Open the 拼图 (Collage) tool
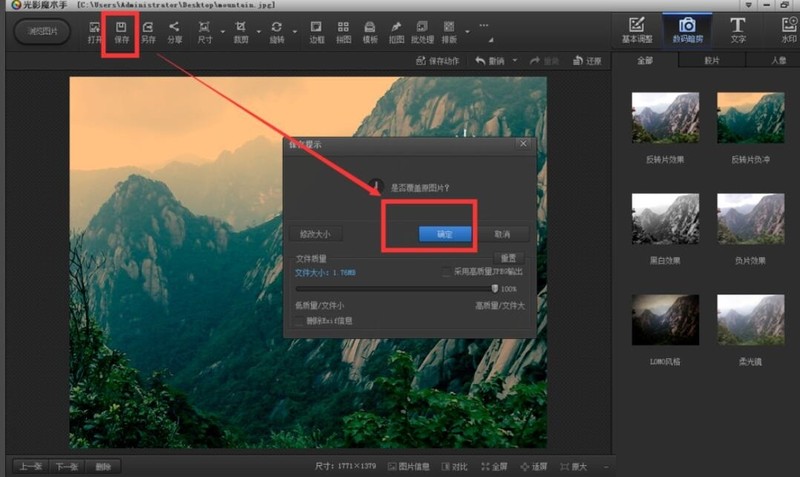 (343, 31)
